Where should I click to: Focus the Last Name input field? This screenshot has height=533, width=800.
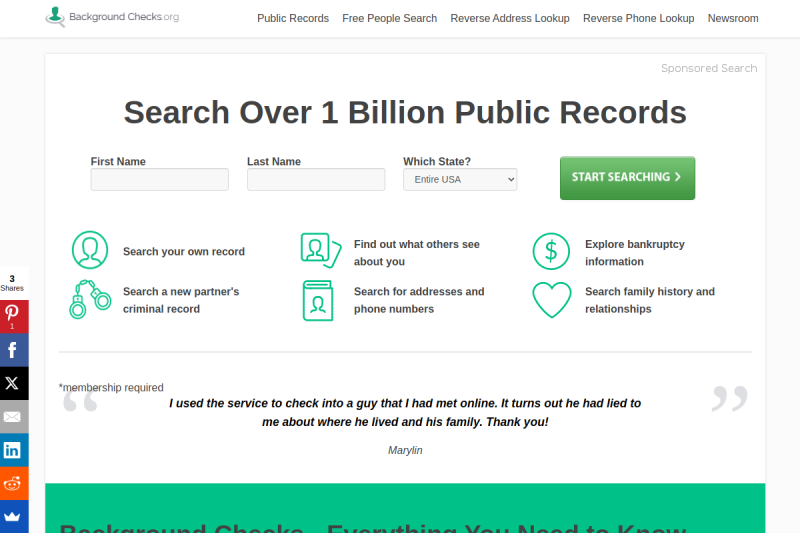point(316,180)
